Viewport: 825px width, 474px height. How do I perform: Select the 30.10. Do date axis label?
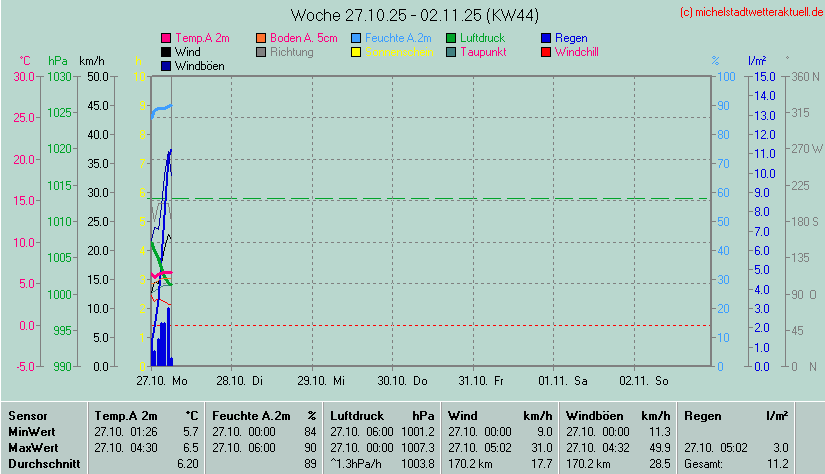point(402,380)
